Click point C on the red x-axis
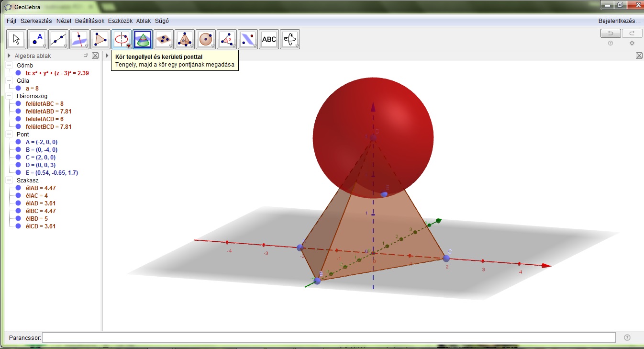644x349 pixels. point(446,259)
